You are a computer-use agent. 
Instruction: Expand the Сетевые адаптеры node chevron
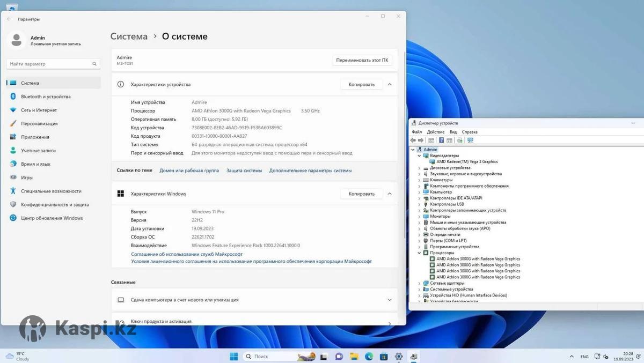coord(419,283)
